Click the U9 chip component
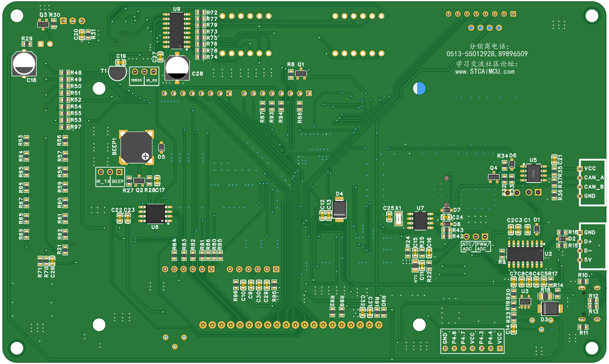The width and height of the screenshot is (609, 364). (x=177, y=30)
